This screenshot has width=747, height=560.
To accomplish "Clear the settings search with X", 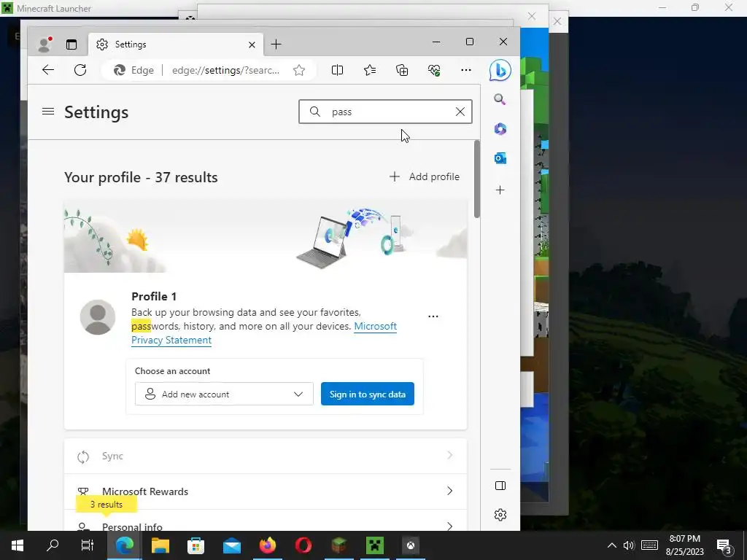I will click(460, 112).
